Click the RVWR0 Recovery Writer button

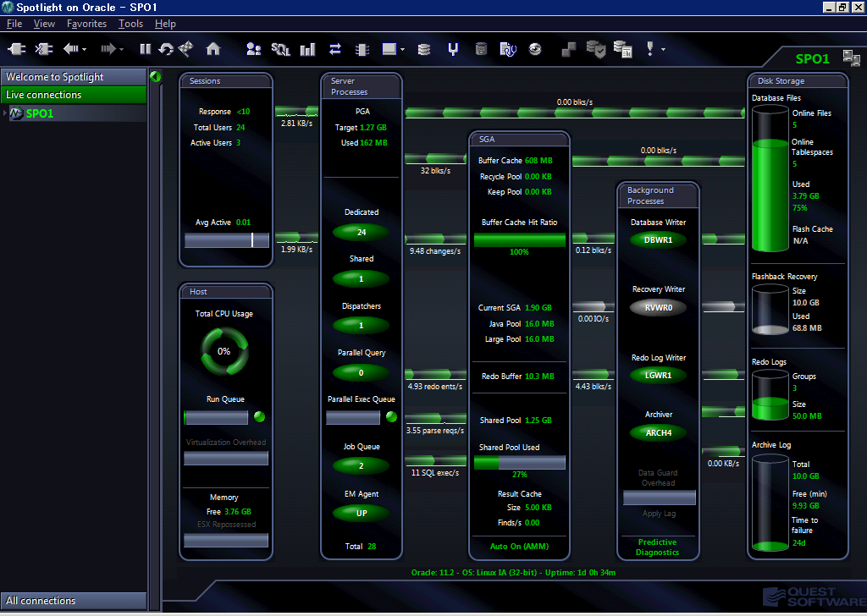(658, 307)
